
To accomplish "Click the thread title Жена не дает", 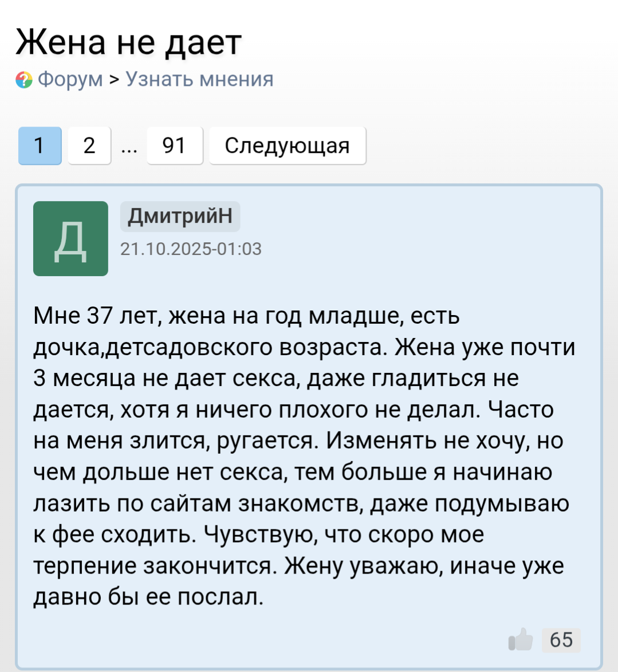I will [128, 42].
